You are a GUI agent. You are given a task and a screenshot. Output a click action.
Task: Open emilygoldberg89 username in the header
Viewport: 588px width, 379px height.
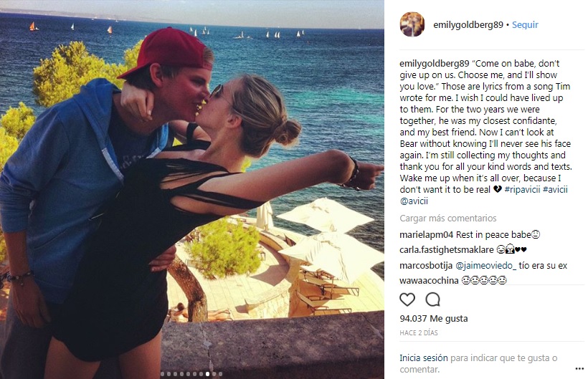pyautogui.click(x=468, y=24)
